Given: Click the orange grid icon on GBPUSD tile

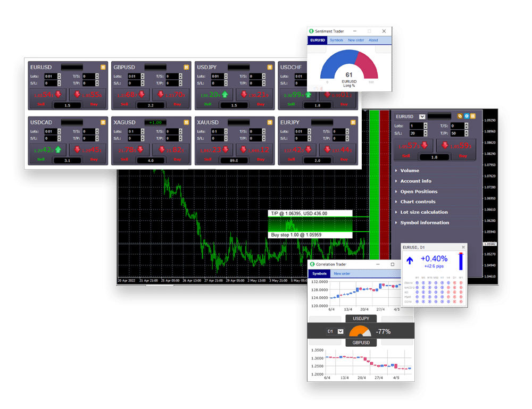Looking at the screenshot, I should click(186, 67).
